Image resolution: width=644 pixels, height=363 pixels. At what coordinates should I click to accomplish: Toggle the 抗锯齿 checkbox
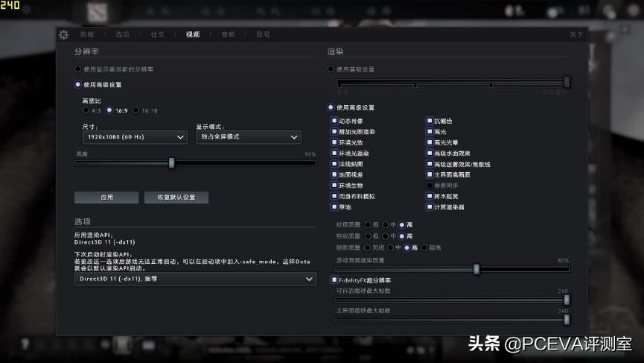[430, 121]
